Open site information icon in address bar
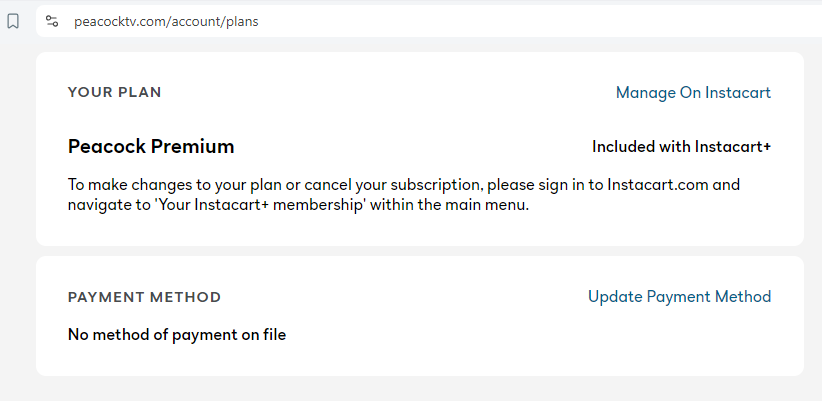This screenshot has width=822, height=401. tap(52, 21)
